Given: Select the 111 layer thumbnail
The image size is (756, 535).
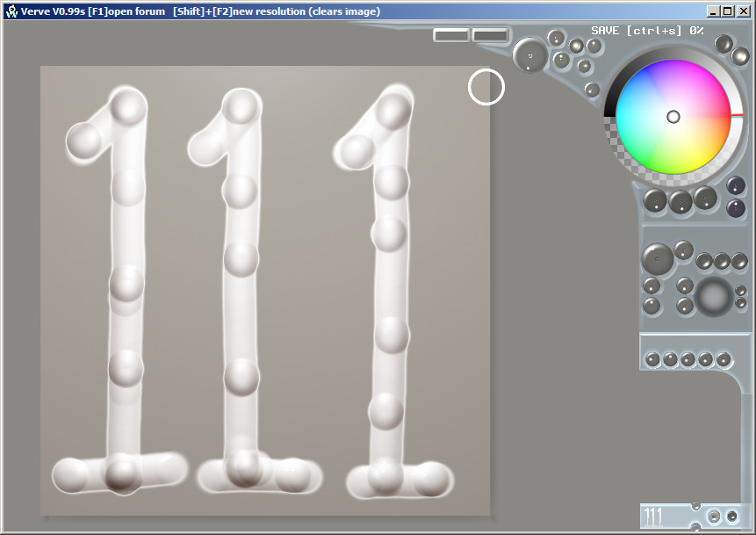Looking at the screenshot, I should click(653, 517).
